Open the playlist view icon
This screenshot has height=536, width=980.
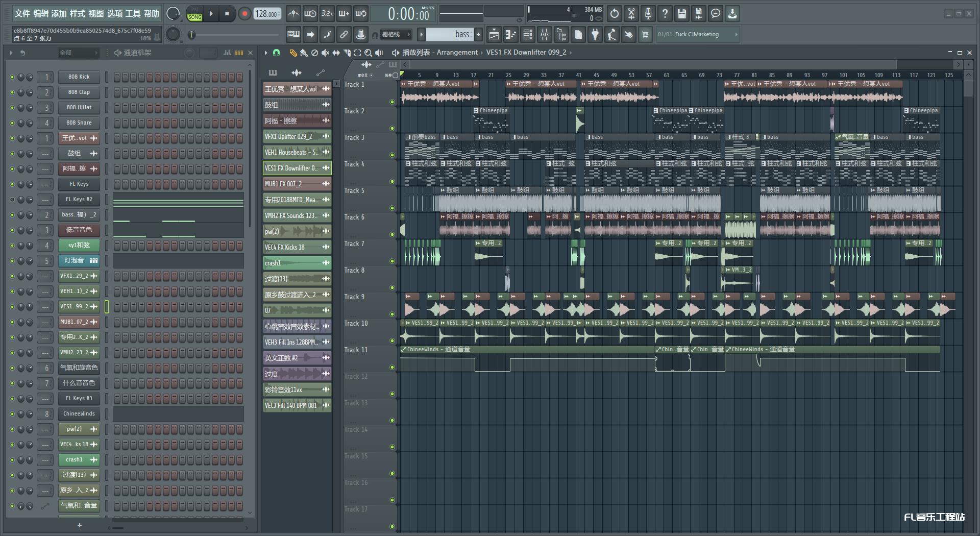(494, 34)
